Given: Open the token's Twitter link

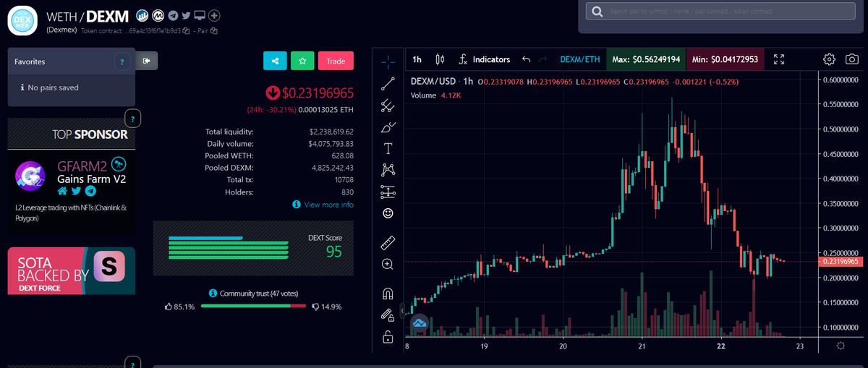Looking at the screenshot, I should [x=186, y=15].
